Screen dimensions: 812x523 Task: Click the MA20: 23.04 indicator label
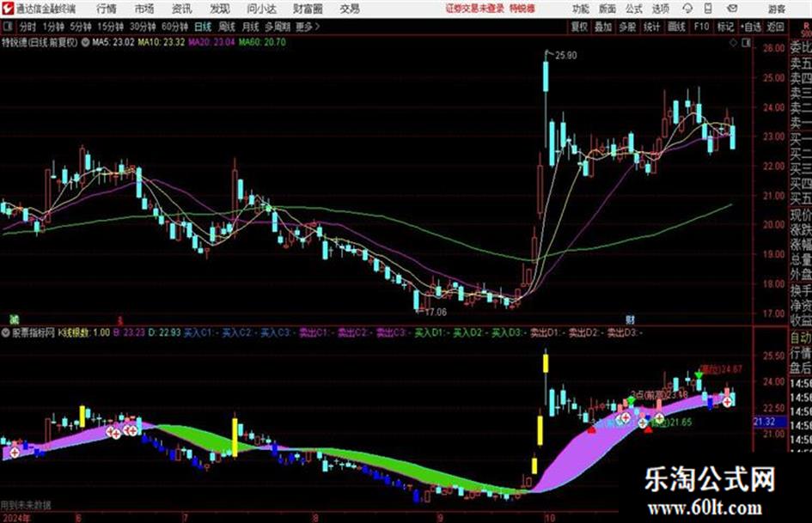[x=211, y=42]
